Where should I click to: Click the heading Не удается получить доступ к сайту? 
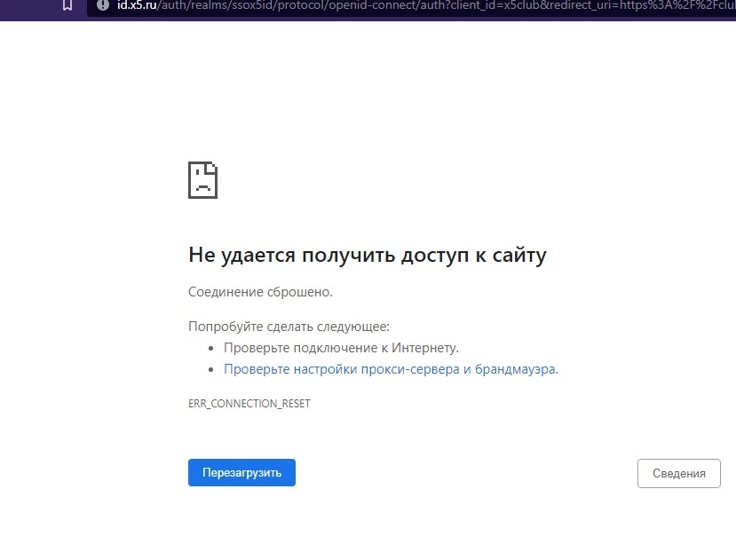[367, 255]
